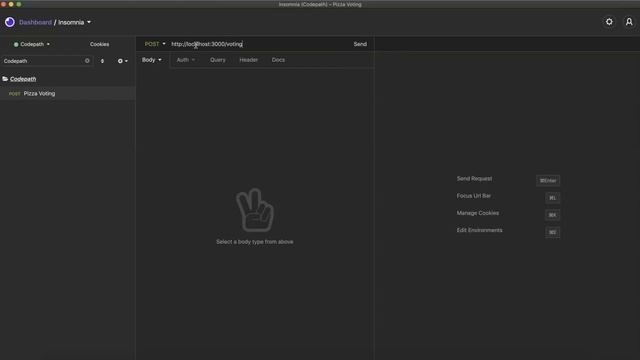Open the Cookies manager
This screenshot has width=640, height=360.
point(99,44)
